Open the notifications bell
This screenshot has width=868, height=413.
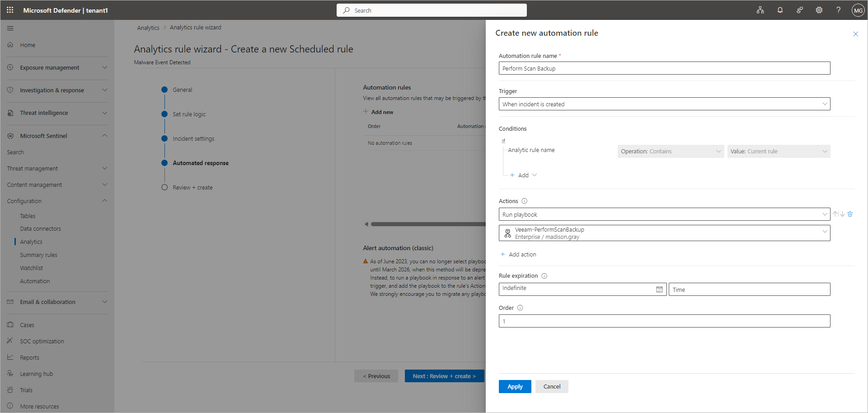coord(780,10)
